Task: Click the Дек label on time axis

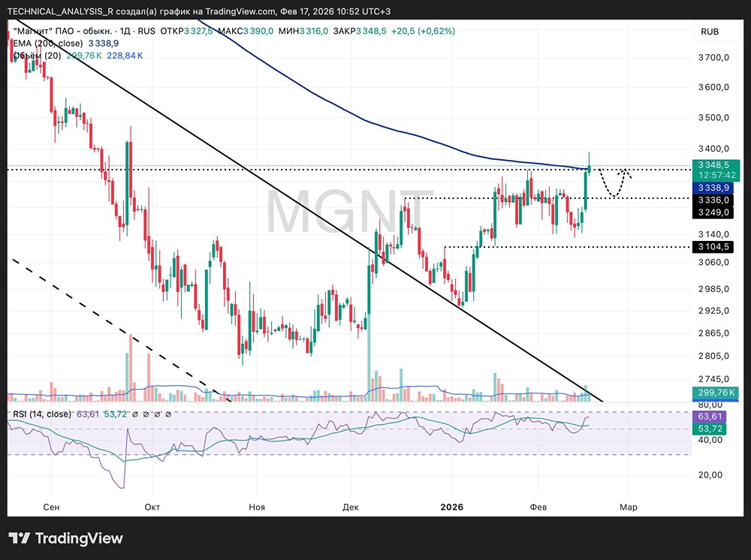Action: [x=351, y=507]
